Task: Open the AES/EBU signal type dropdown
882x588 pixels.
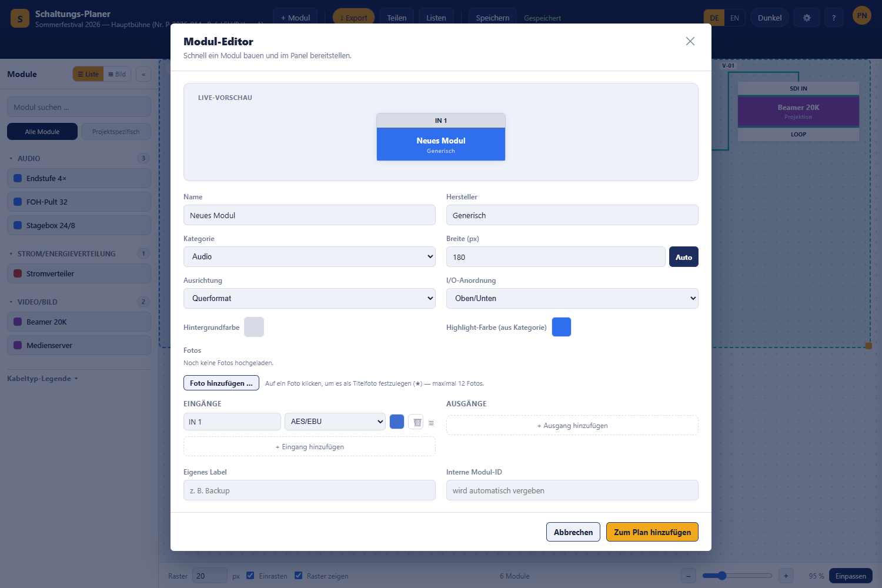Action: 335,422
